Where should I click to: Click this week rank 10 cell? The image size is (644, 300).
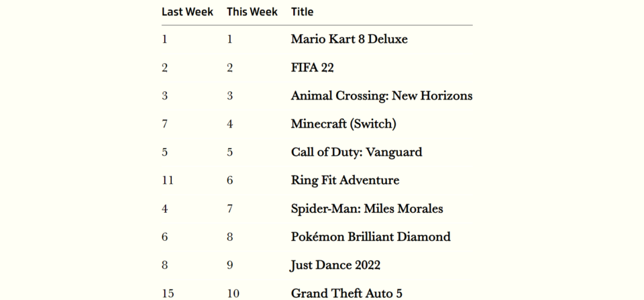click(x=233, y=293)
